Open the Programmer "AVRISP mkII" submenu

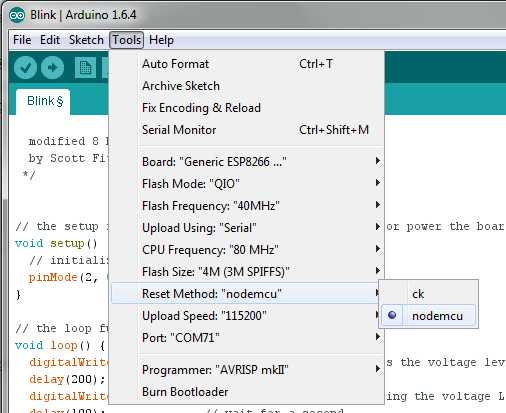click(x=247, y=370)
